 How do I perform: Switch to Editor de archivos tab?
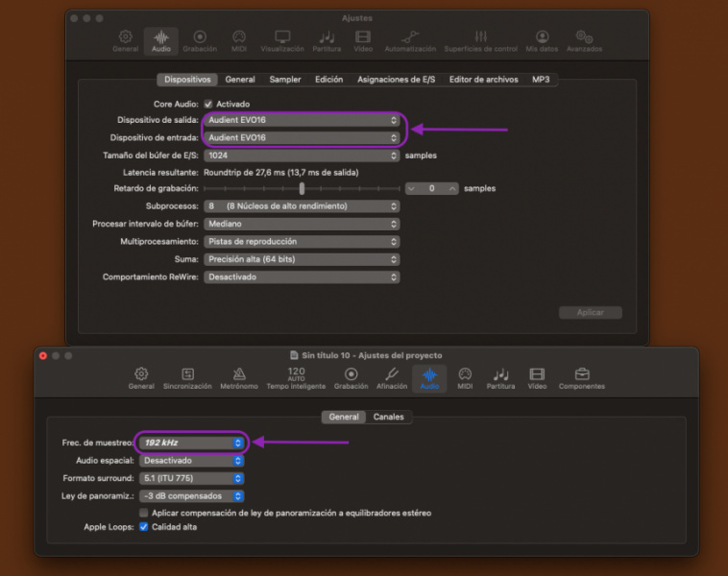click(483, 80)
